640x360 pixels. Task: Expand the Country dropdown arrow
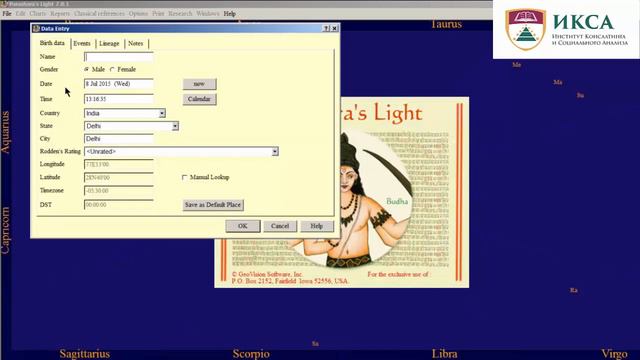162,113
